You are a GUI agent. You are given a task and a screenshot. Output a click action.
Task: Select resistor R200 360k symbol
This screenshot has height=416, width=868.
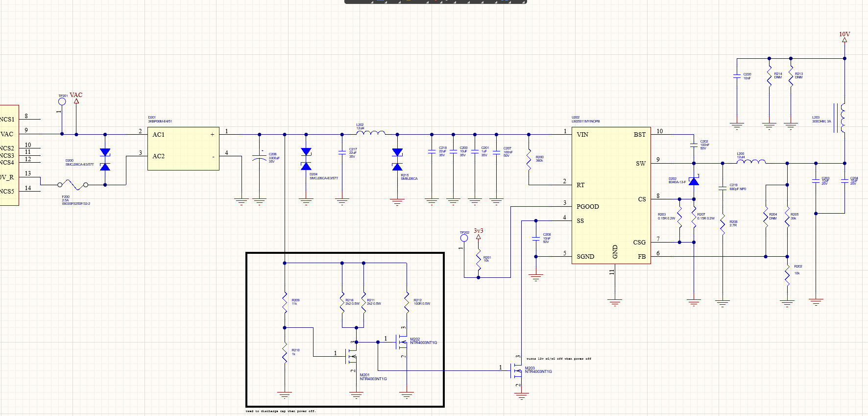(529, 159)
